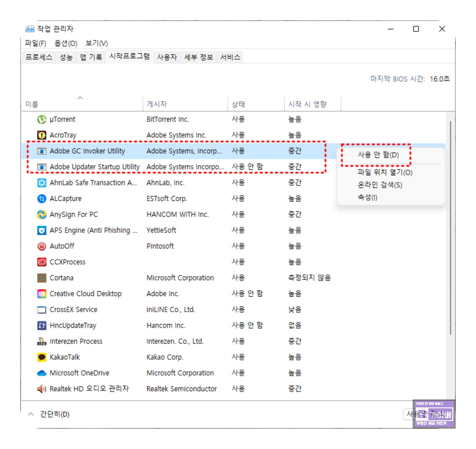The height and width of the screenshot is (449, 476).
Task: Choose 사용 안 함(D) in context menu
Action: [378, 155]
